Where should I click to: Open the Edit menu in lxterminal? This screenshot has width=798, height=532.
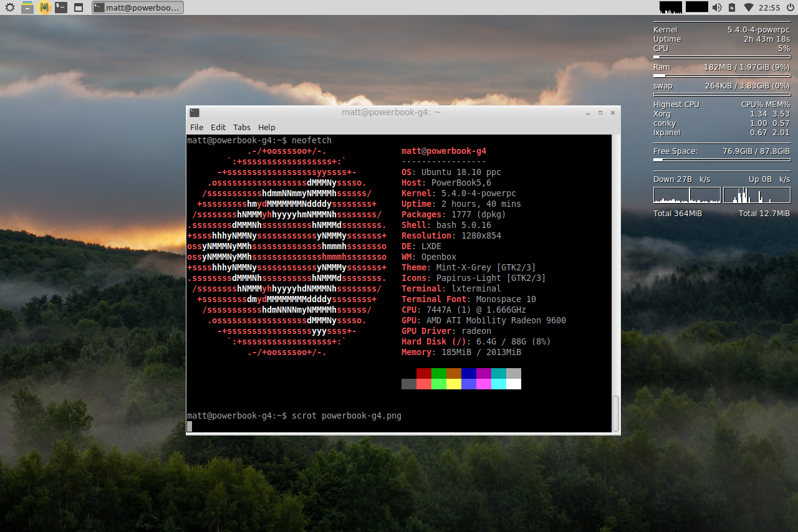pyautogui.click(x=218, y=127)
